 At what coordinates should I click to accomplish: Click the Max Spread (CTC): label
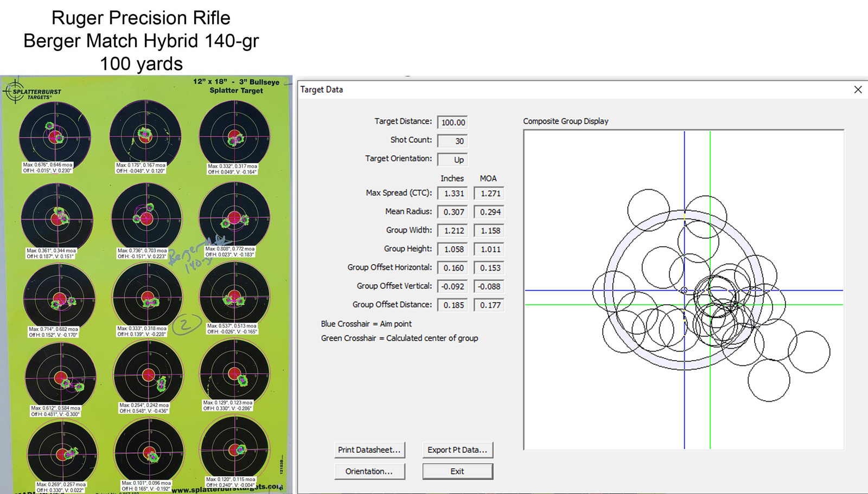[x=399, y=193]
